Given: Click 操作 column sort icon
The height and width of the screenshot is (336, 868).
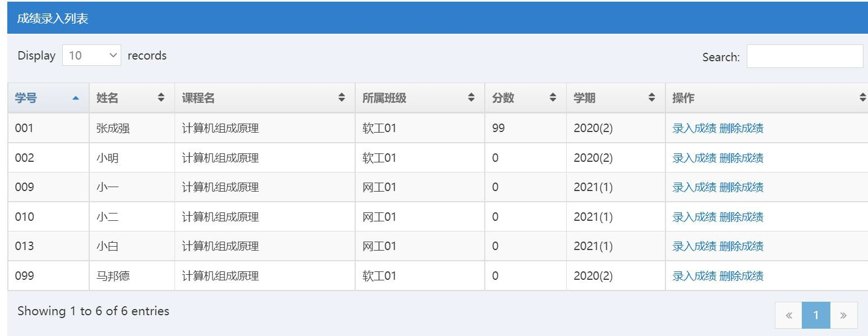Looking at the screenshot, I should 862,98.
